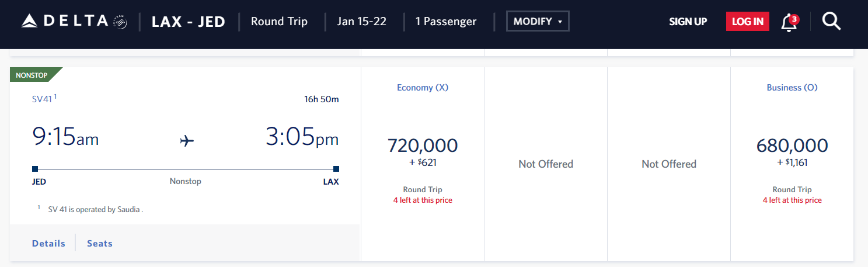Expand the MODIFY dropdown

tap(538, 22)
